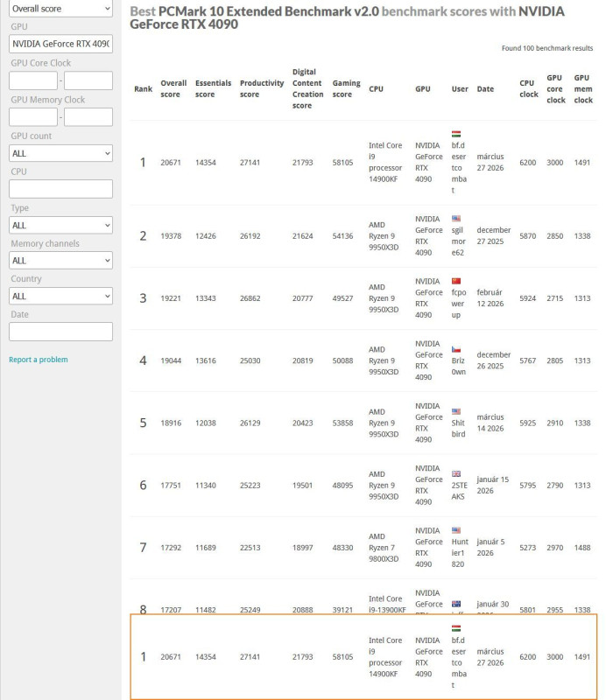Click the CPU clock column header
Viewport: 606px width, 700px height.
click(x=529, y=89)
